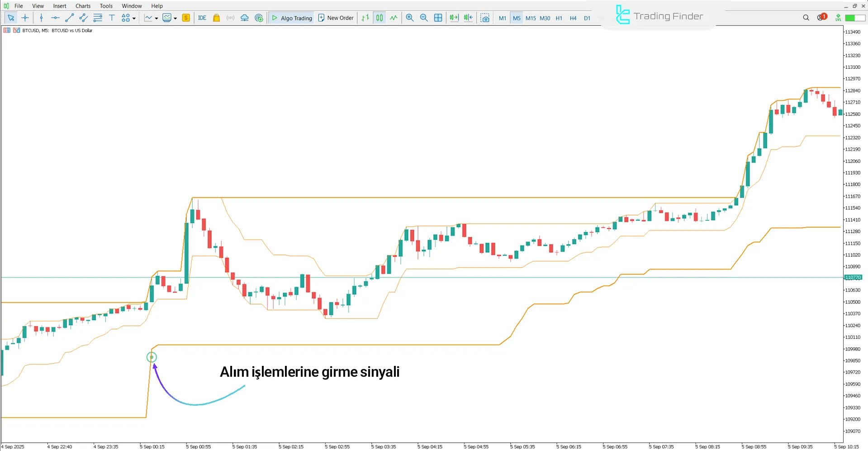Screen dimensions: 868x451
Task: Open the chart type dropdown arrow
Action: (x=157, y=18)
